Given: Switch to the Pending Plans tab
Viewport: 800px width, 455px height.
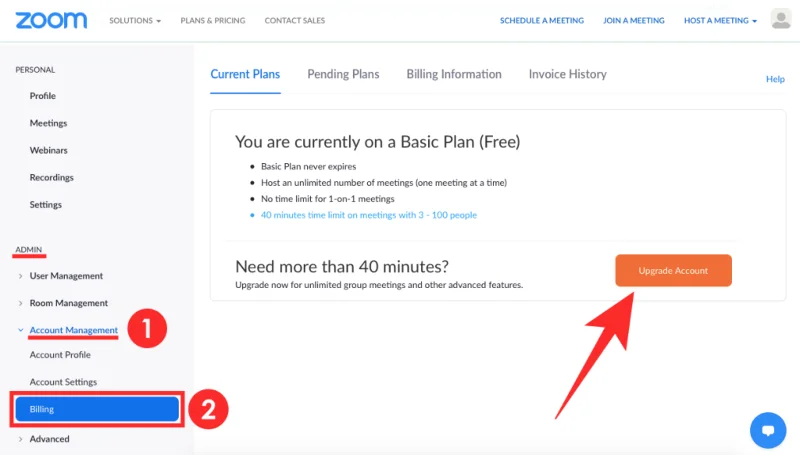Looking at the screenshot, I should 343,74.
